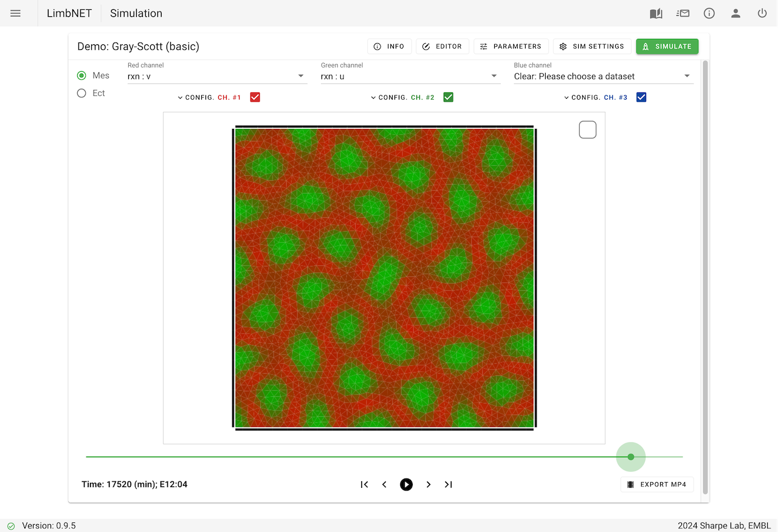Viewport: 778px width, 532px height.
Task: Open the contact mail icon
Action: 683,13
